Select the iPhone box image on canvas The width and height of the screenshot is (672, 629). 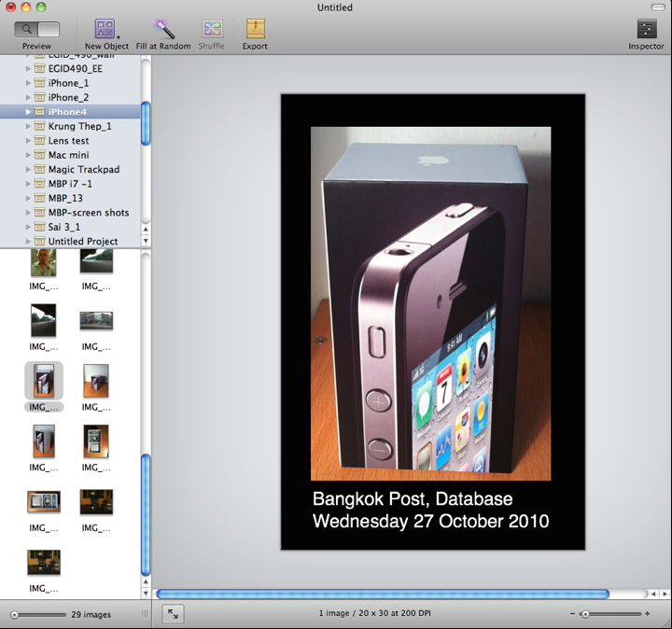pyautogui.click(x=430, y=303)
